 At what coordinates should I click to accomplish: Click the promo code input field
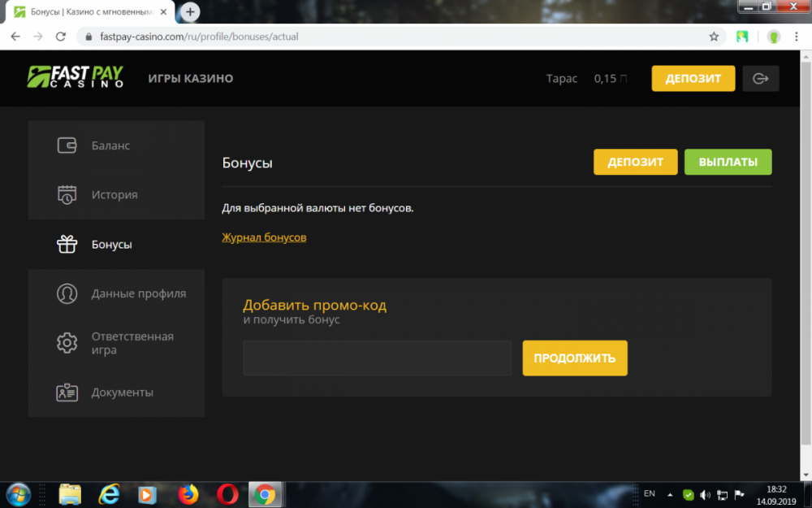click(x=377, y=358)
